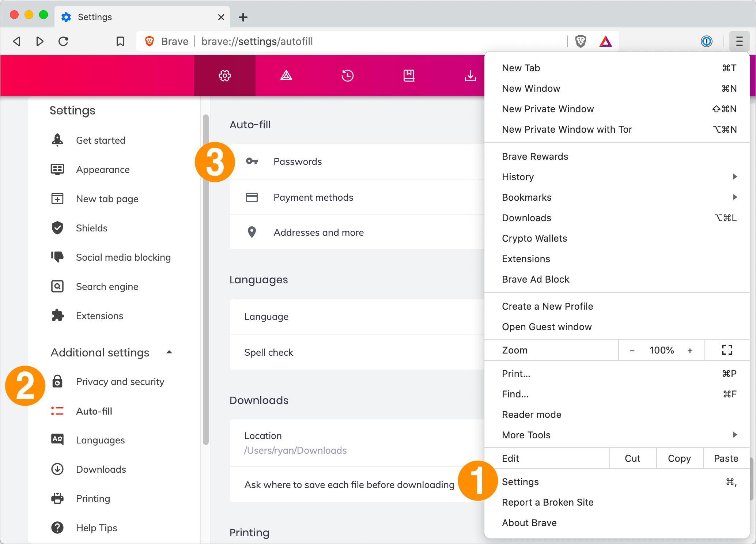Screen dimensions: 756x544
Task: Click the 1Password extension icon
Action: [x=706, y=41]
